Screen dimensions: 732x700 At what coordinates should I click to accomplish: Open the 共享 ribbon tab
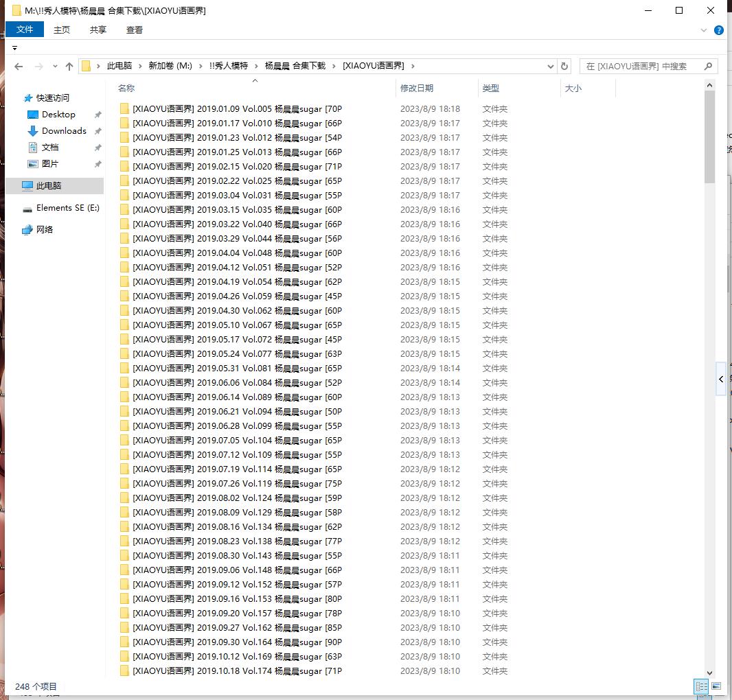[98, 30]
